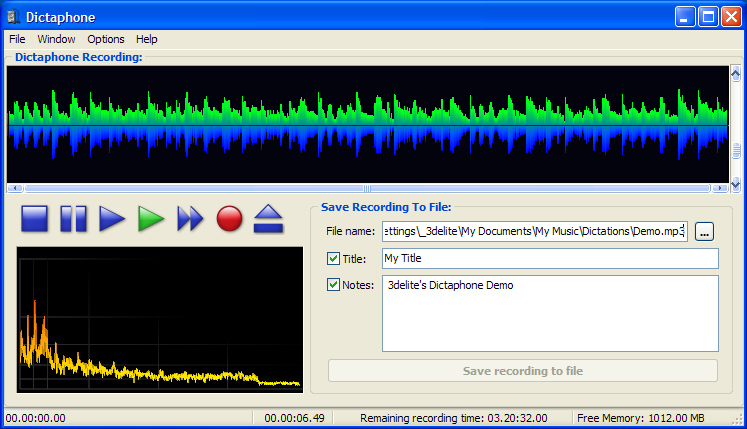Maximize the Dictaphone window
This screenshot has width=747, height=429.
pyautogui.click(x=708, y=17)
